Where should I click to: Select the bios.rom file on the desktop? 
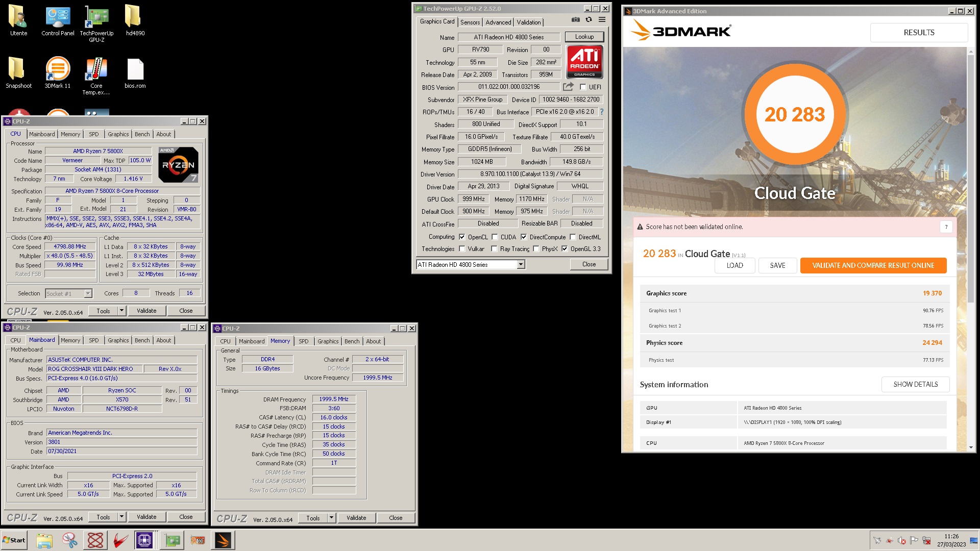[135, 72]
